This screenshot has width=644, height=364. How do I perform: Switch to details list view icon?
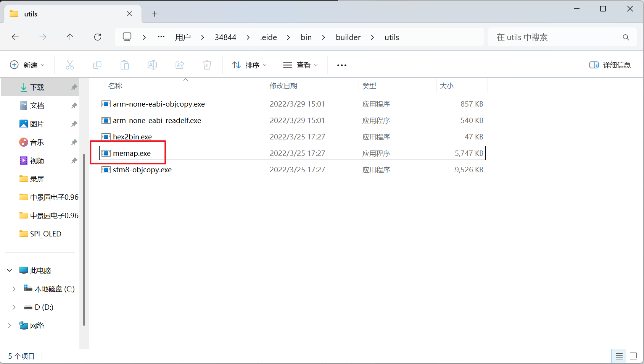(x=619, y=356)
